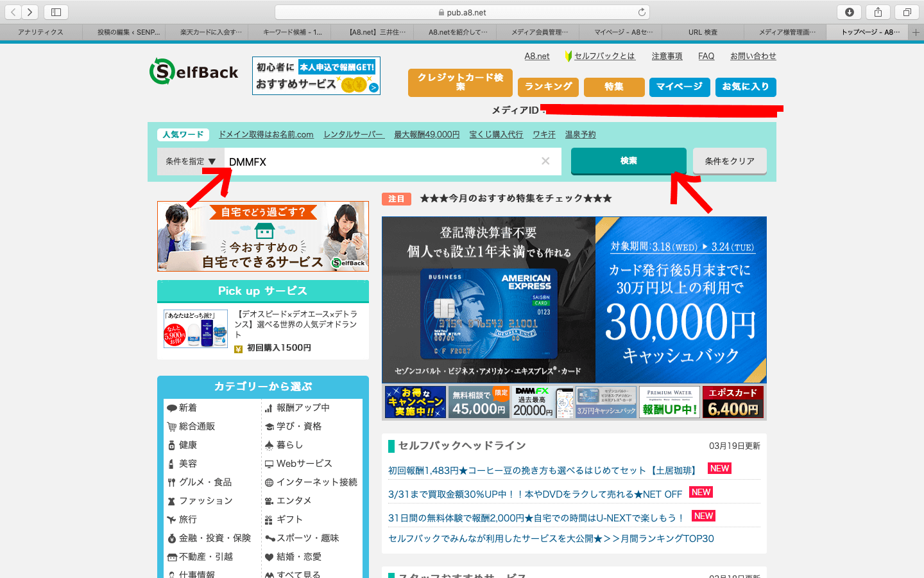Open the Safari downloads button
924x578 pixels.
coord(849,12)
